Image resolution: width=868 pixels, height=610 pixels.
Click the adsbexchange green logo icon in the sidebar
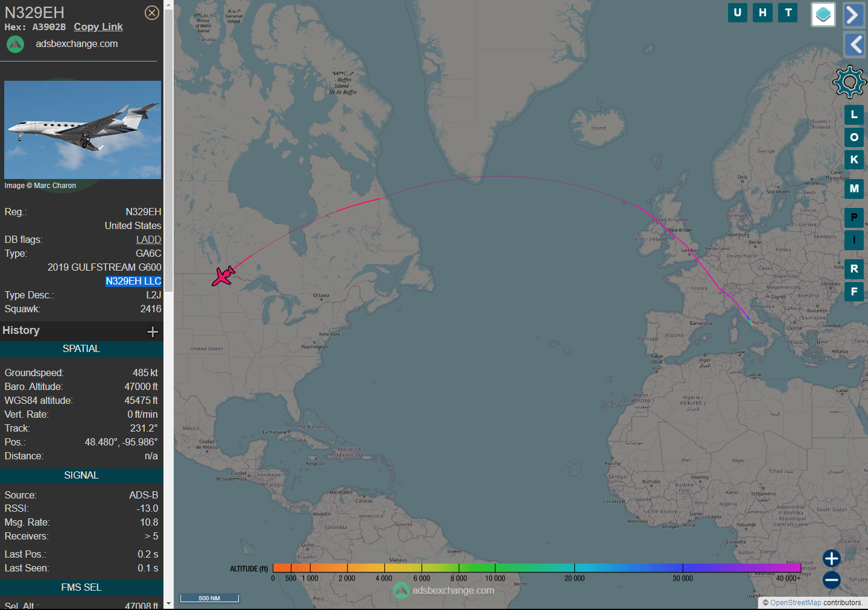(15, 44)
